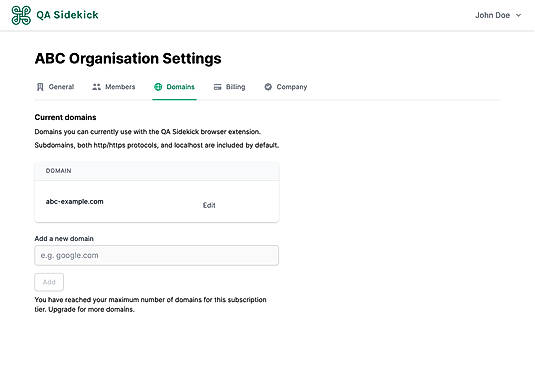Click the Add domain button

tap(49, 282)
